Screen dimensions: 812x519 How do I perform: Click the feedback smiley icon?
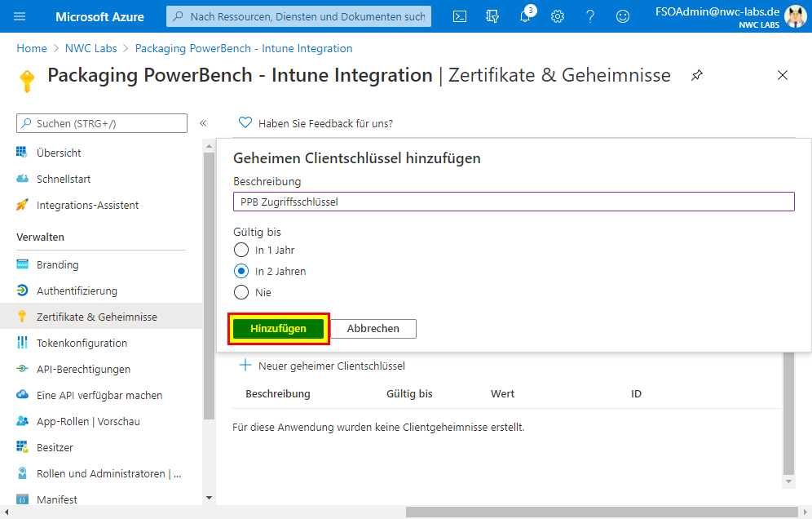623,16
